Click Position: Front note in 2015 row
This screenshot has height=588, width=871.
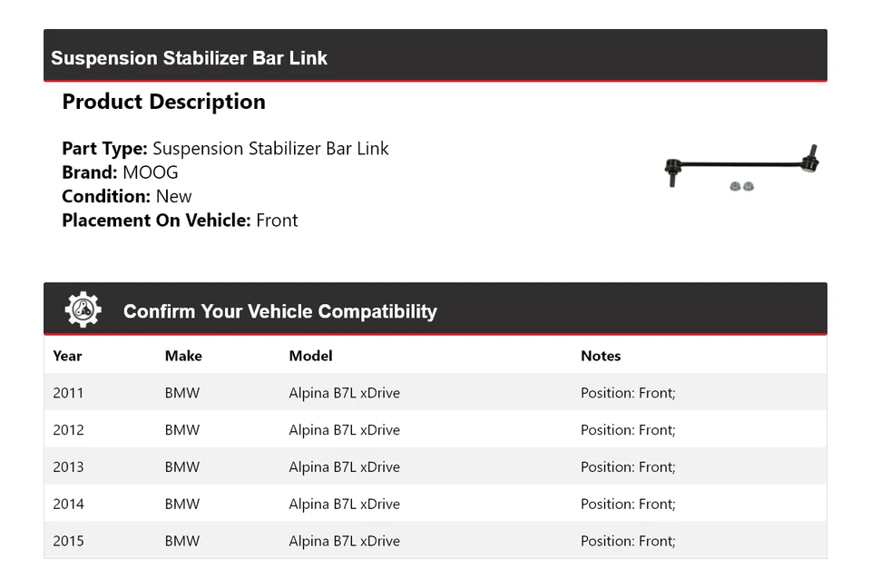click(628, 542)
